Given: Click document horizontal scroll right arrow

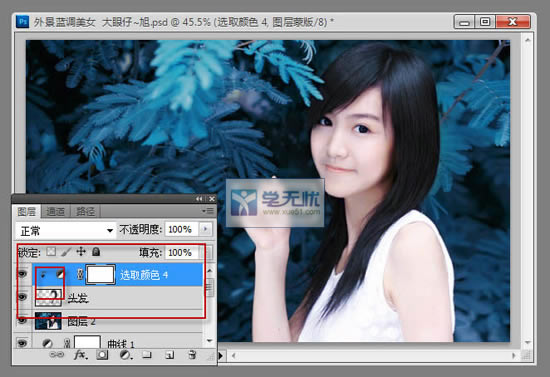Looking at the screenshot, I should pos(514,356).
